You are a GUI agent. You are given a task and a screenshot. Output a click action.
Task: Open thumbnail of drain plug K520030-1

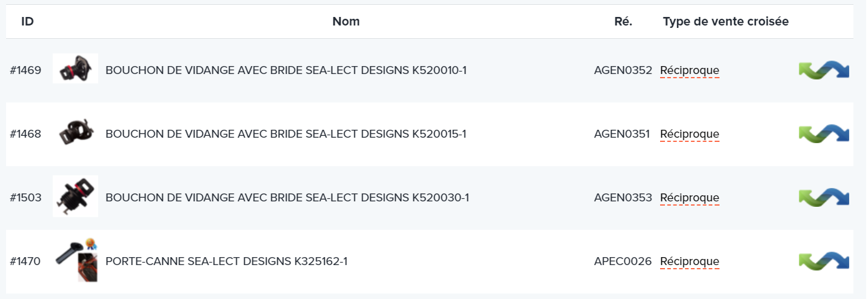click(x=75, y=196)
